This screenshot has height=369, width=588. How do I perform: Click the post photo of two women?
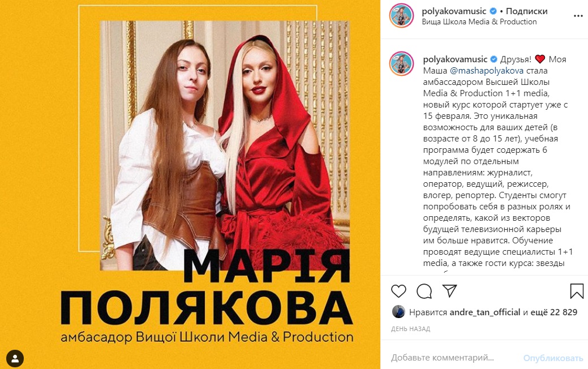[x=225, y=145]
